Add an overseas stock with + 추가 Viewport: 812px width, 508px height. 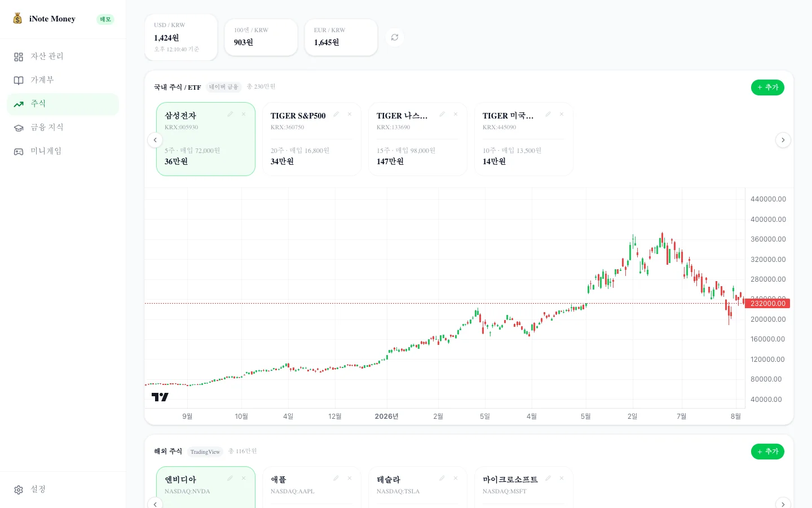tap(767, 452)
